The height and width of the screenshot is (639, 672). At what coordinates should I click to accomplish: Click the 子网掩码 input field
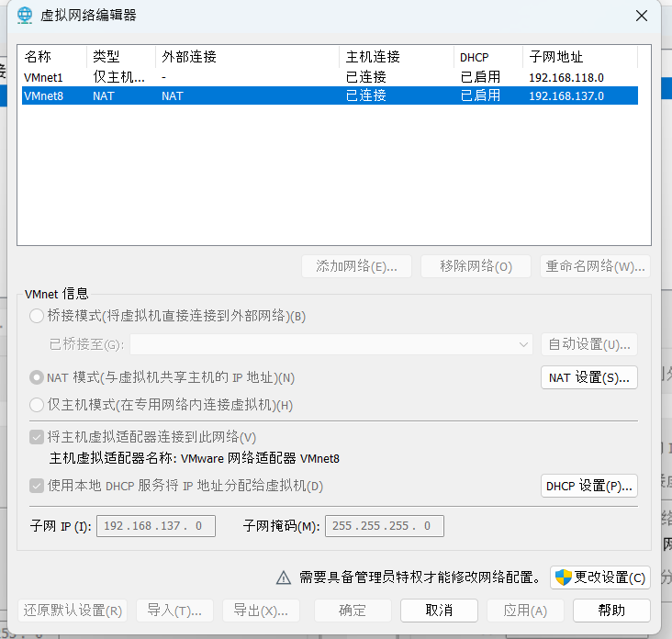click(385, 526)
